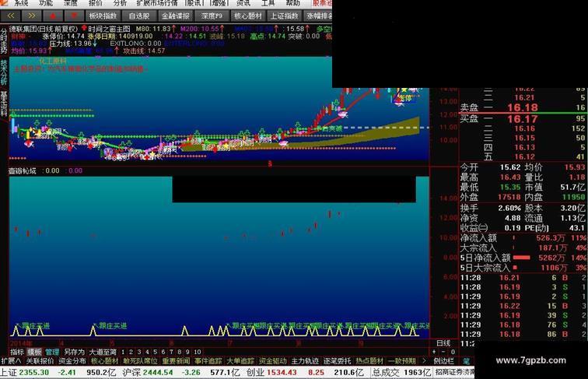The image size is (588, 379).
Task: Click the 创业 index value 1534.43
Action: pyautogui.click(x=282, y=373)
